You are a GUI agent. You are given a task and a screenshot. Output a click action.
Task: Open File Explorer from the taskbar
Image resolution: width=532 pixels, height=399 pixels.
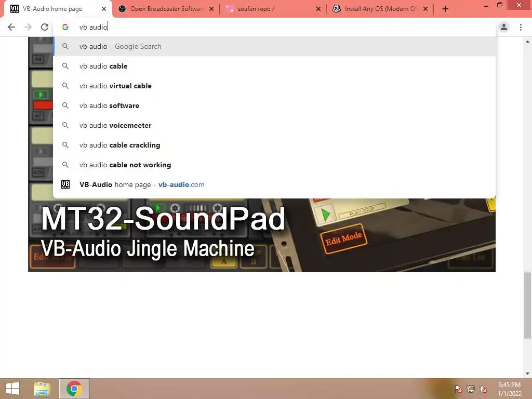click(42, 389)
